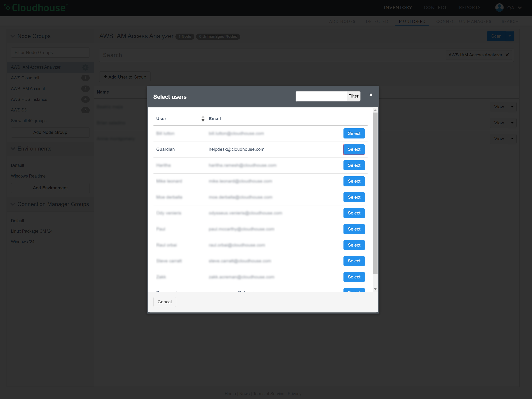Open the Inventory menu

(398, 7)
